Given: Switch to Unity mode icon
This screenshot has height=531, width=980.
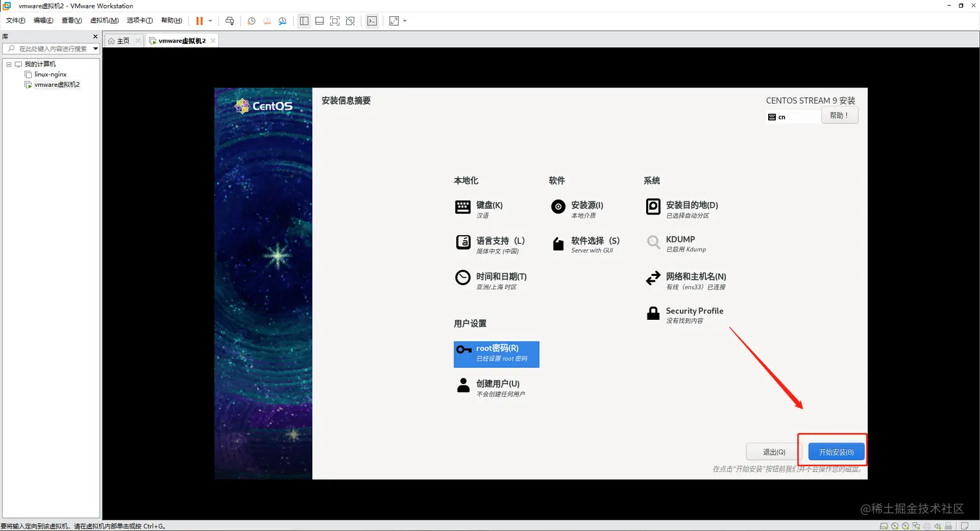Looking at the screenshot, I should [351, 21].
